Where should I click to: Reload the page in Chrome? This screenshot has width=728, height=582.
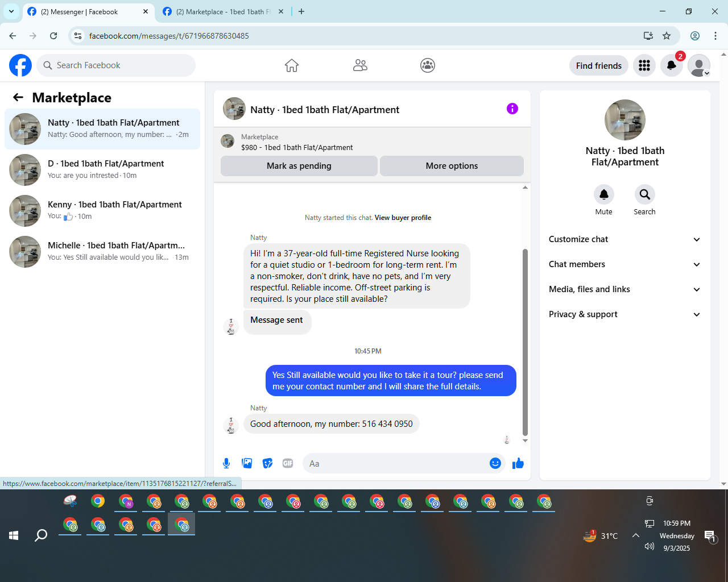(x=53, y=36)
